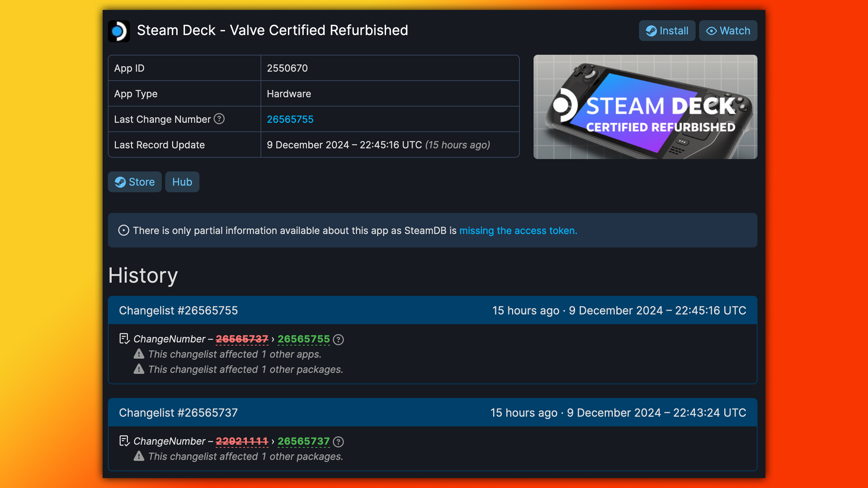Click the page title 'Steam Deck - Valve Certified Refurbished'

point(273,30)
